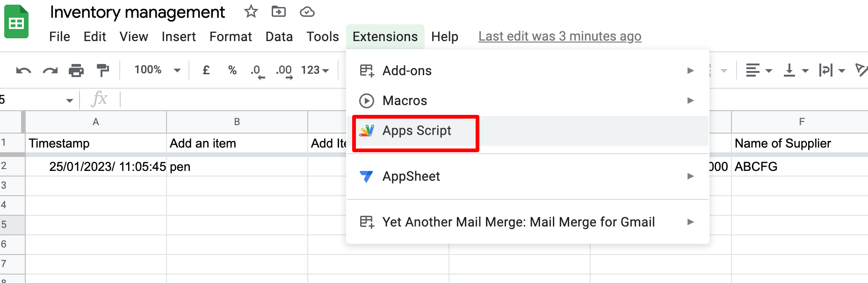Check the cloud document status icon
This screenshot has width=868, height=283.
click(x=307, y=12)
